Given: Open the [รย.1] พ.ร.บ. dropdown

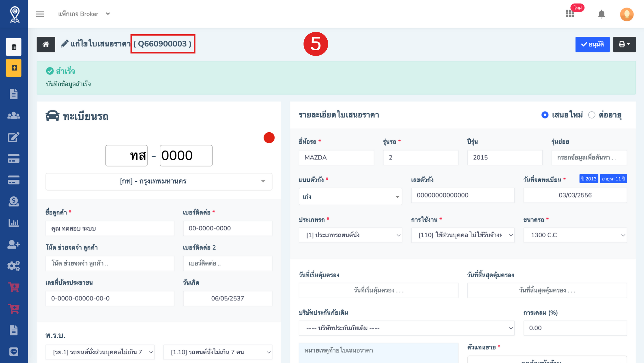Looking at the screenshot, I should [100, 352].
